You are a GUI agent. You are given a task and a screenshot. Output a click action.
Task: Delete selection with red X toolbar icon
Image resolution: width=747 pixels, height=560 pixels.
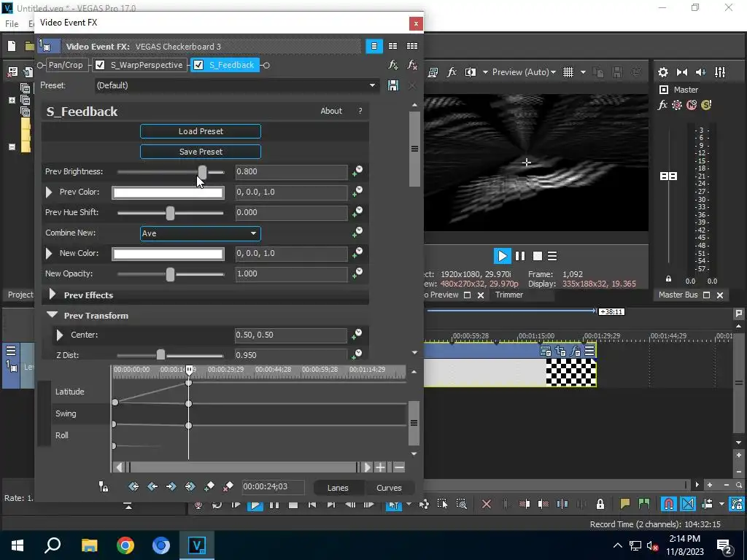487,504
